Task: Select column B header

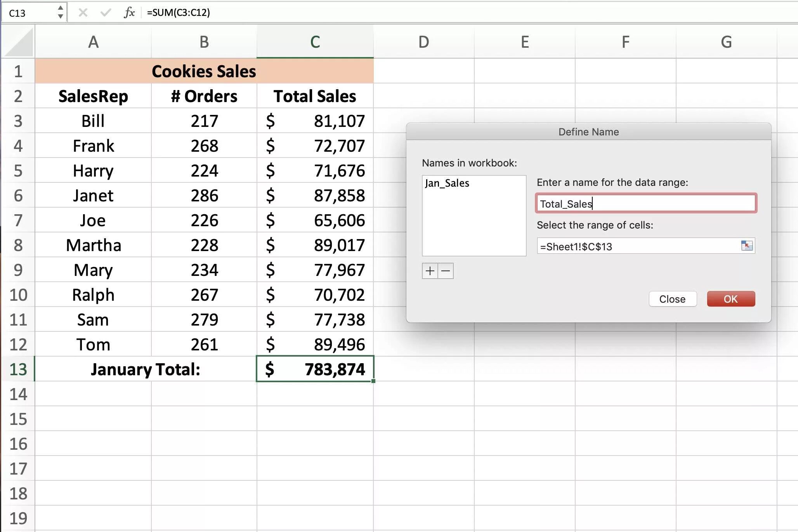Action: [204, 42]
